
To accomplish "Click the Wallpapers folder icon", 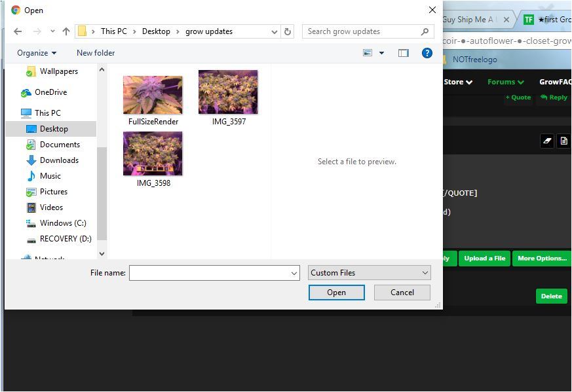I will click(x=31, y=72).
